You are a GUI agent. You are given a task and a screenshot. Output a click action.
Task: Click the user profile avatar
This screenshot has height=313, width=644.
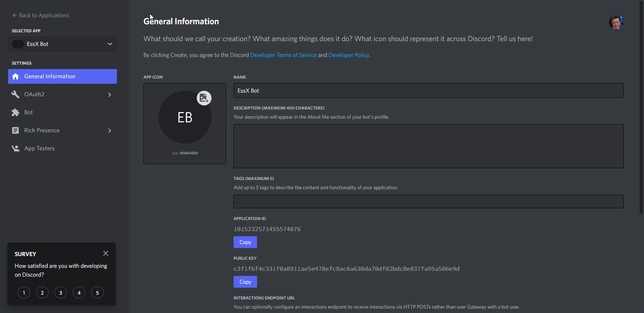(x=616, y=22)
